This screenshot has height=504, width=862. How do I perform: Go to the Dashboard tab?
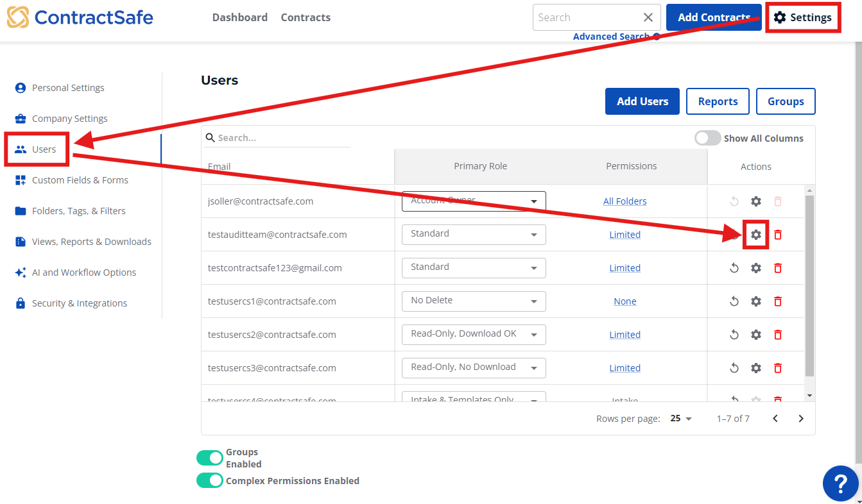(240, 17)
